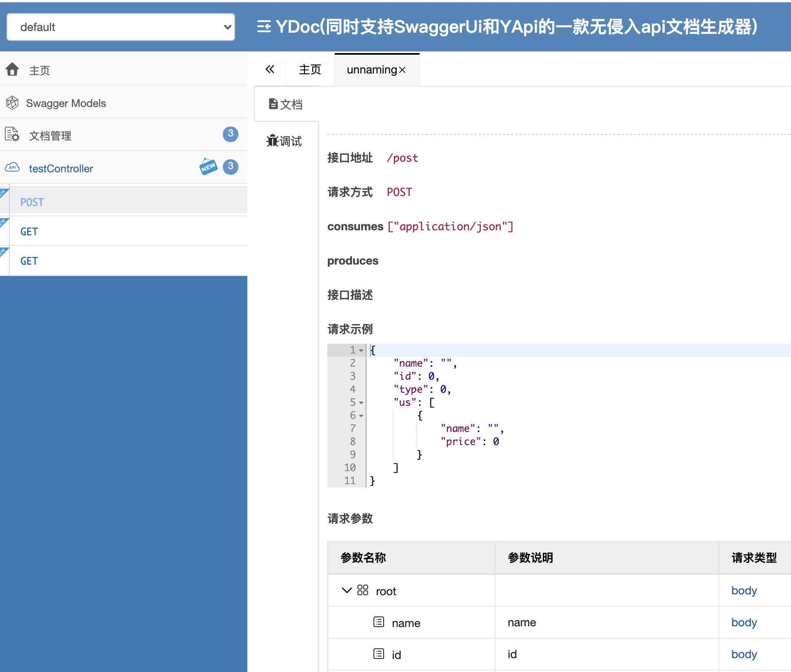The height and width of the screenshot is (672, 791).
Task: Click the bug icon on the 调试 tab
Action: pos(272,141)
